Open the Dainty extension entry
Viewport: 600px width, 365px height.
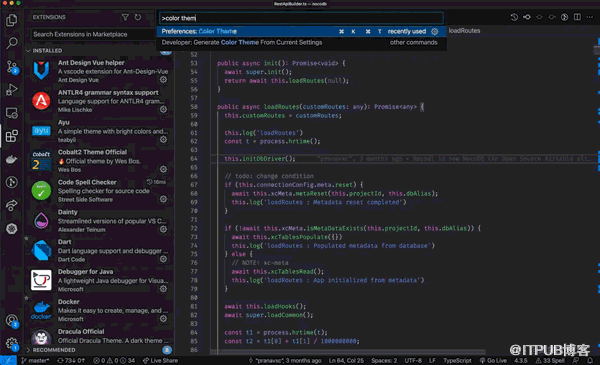[99, 220]
